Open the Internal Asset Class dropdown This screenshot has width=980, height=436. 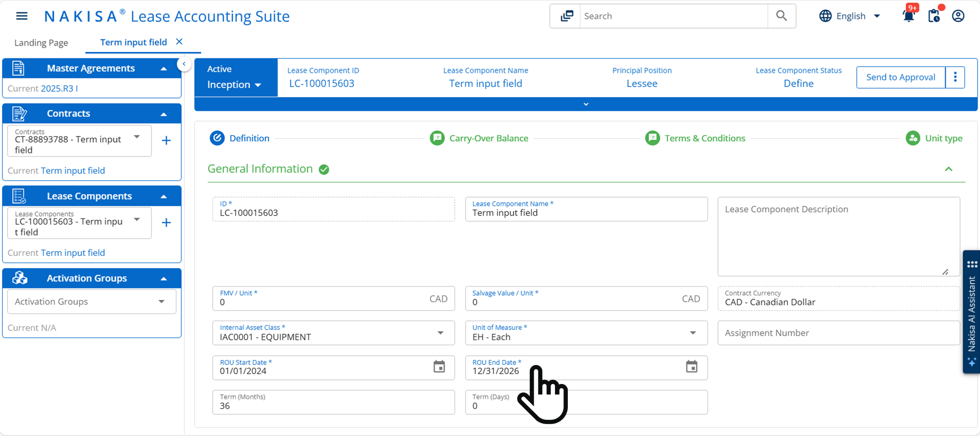[x=440, y=333]
